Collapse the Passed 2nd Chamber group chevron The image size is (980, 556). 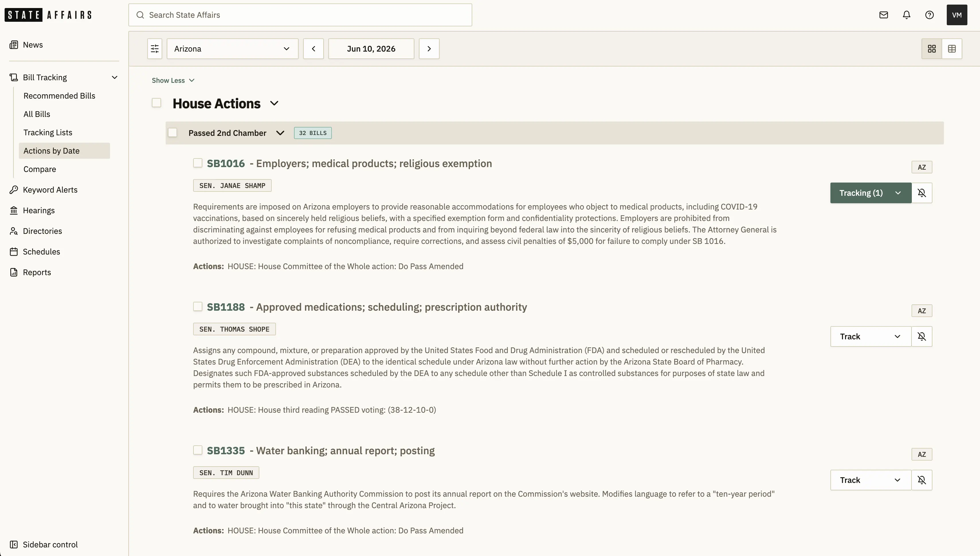tap(280, 133)
